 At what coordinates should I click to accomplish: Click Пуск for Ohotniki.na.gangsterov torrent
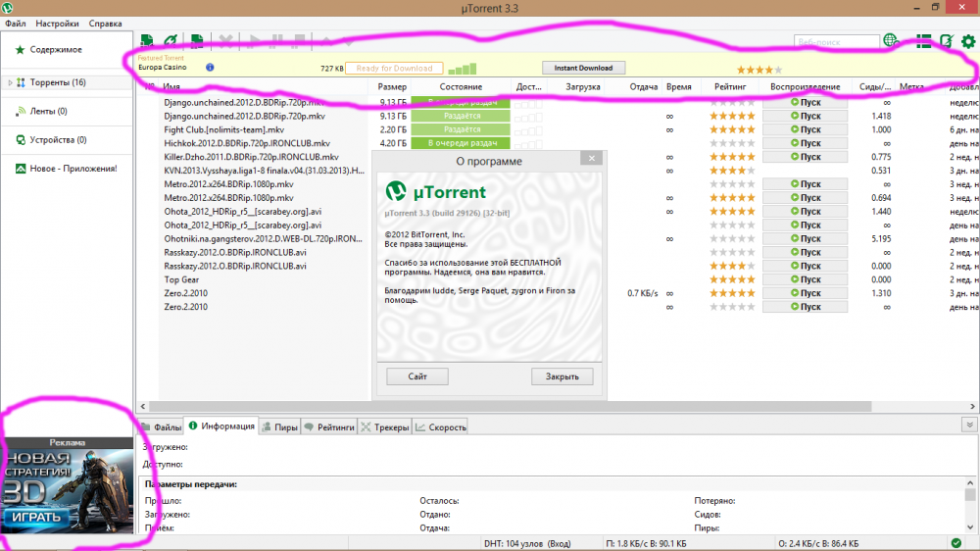805,239
